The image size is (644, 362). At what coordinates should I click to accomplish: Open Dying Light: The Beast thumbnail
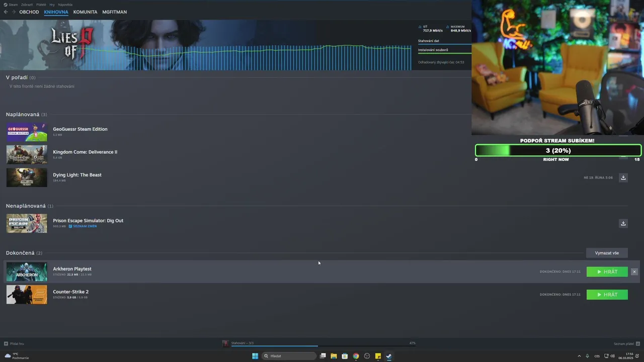[x=27, y=177]
